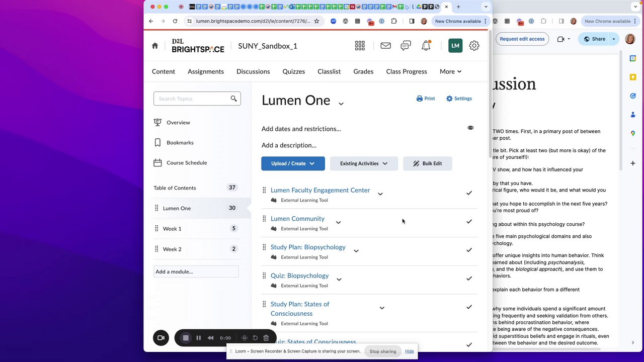Bookmark this page with the star icon
Viewport: 644px width, 362px height.
(316, 21)
